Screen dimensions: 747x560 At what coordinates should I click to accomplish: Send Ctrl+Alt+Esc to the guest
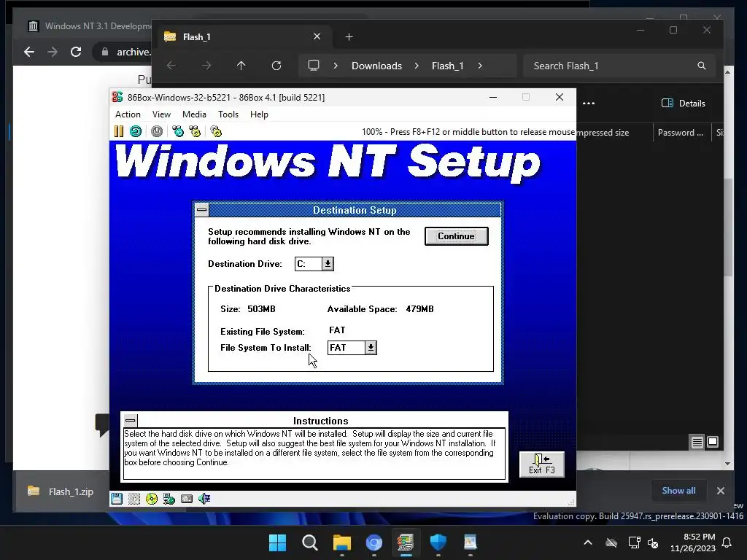pyautogui.click(x=195, y=131)
